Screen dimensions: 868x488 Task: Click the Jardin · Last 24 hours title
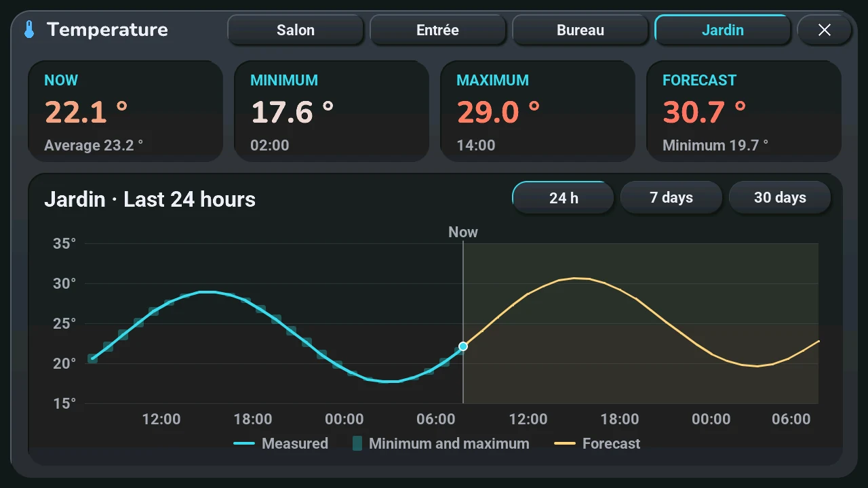click(150, 199)
